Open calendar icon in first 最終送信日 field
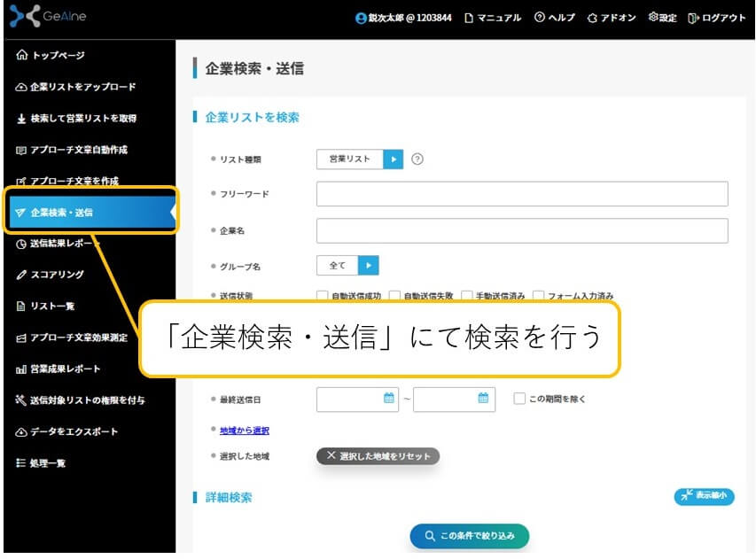The image size is (756, 559). click(x=389, y=399)
